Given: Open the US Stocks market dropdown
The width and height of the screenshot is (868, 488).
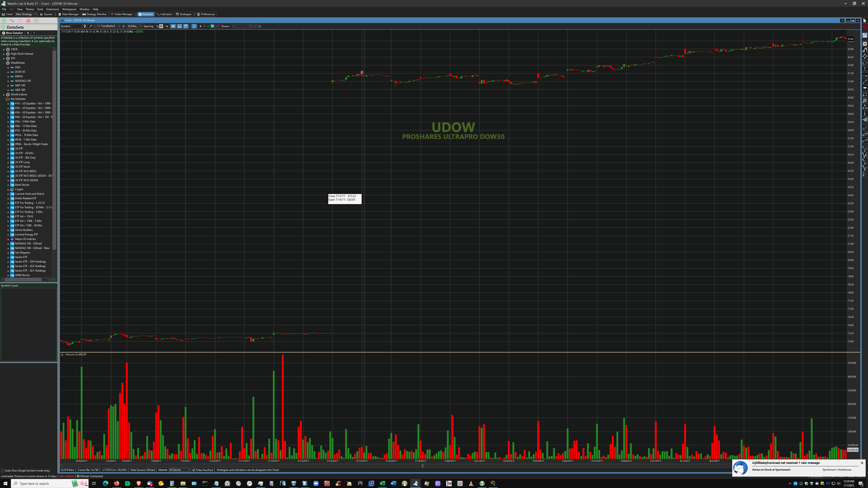Looking at the screenshot, I should [180, 470].
